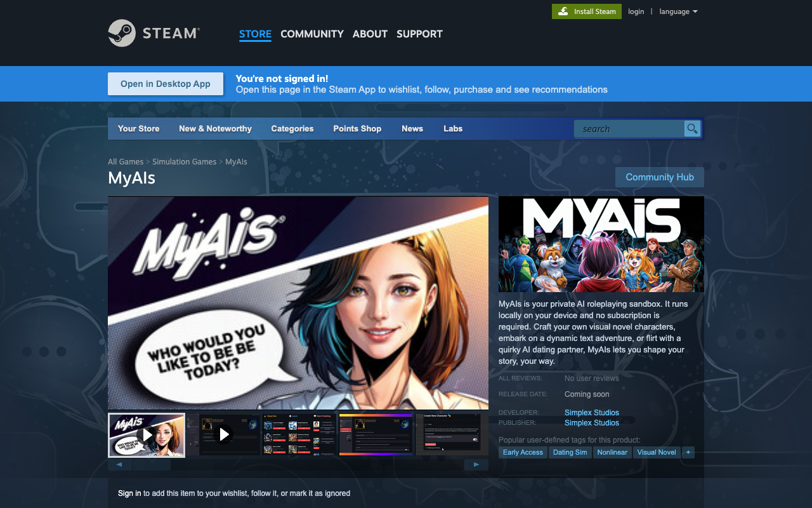Open Simplex Studios publisher link
The width and height of the screenshot is (812, 508).
(592, 423)
